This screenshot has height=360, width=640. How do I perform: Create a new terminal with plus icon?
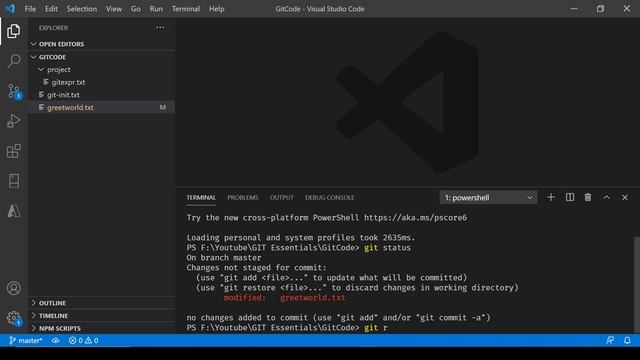click(x=551, y=198)
